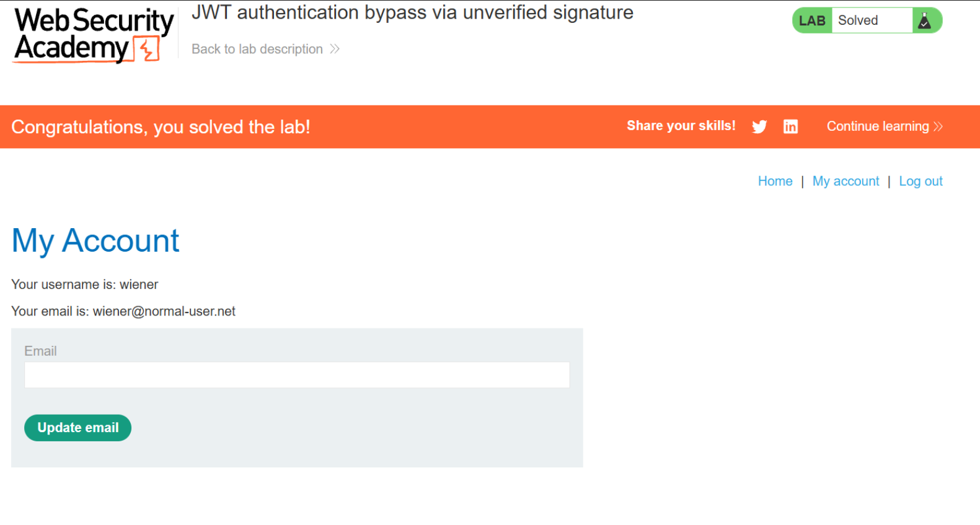Screen dimensions: 980x525
Task: Click the Update email button
Action: pos(78,428)
